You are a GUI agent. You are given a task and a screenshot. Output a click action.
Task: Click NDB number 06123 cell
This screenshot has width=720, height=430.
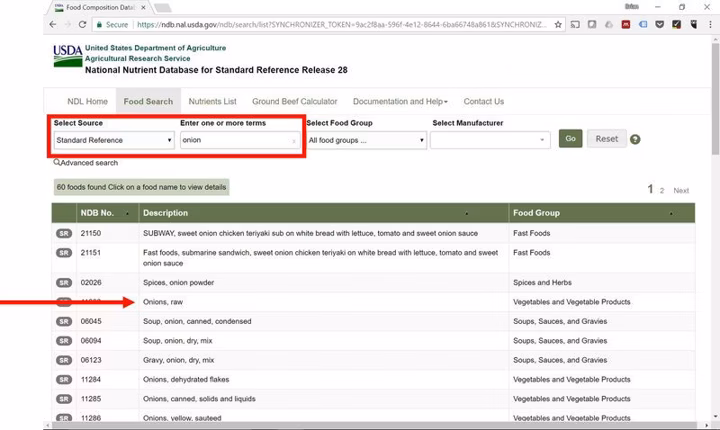(x=91, y=360)
